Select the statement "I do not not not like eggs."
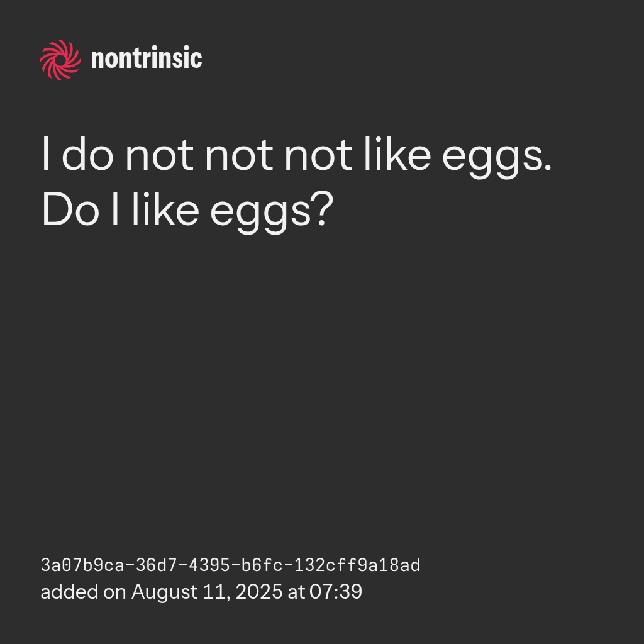This screenshot has height=644, width=644. tap(296, 157)
